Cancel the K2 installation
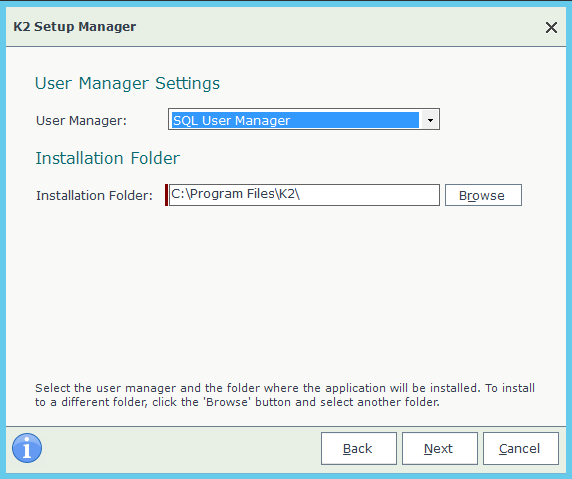This screenshot has height=479, width=572. 521,448
